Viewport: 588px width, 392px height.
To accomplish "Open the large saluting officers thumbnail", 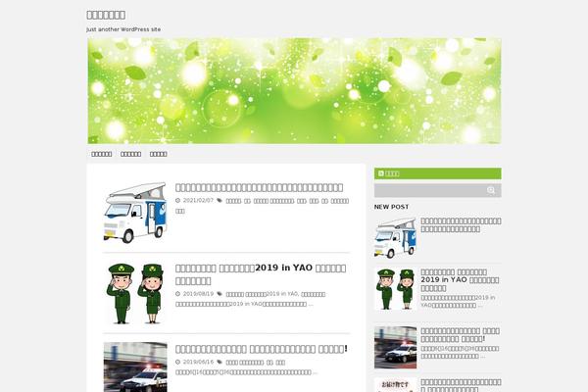I will point(135,293).
